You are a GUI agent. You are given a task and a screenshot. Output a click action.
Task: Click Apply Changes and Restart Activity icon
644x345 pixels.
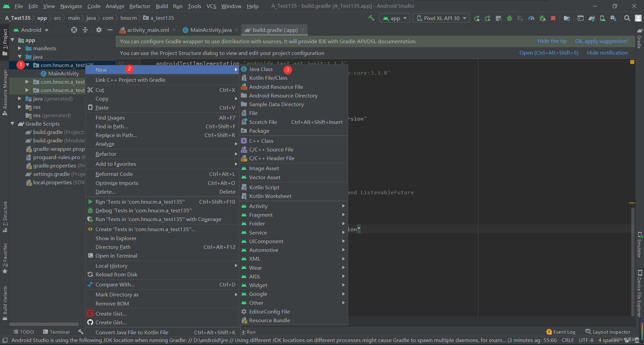(x=488, y=18)
